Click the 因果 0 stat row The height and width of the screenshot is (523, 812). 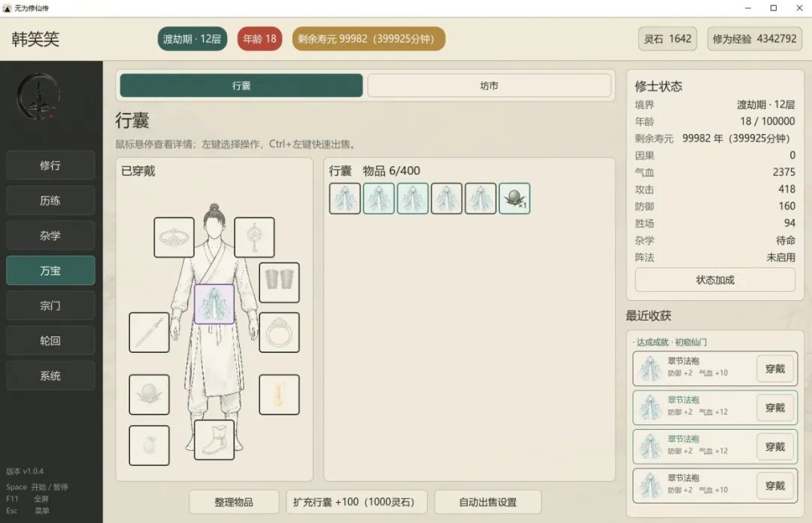pyautogui.click(x=715, y=156)
